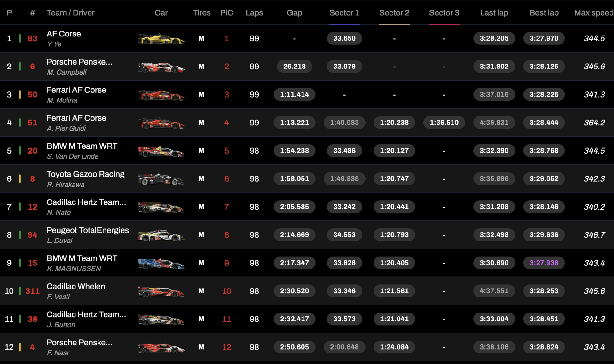Click the BMW #20 S. Van Der Linde car
614x364 pixels.
161,151
